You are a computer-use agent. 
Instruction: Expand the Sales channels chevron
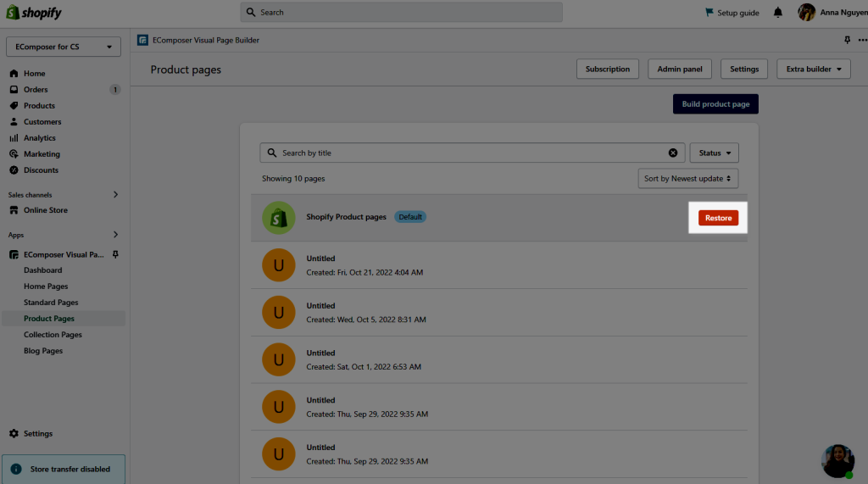tap(115, 194)
